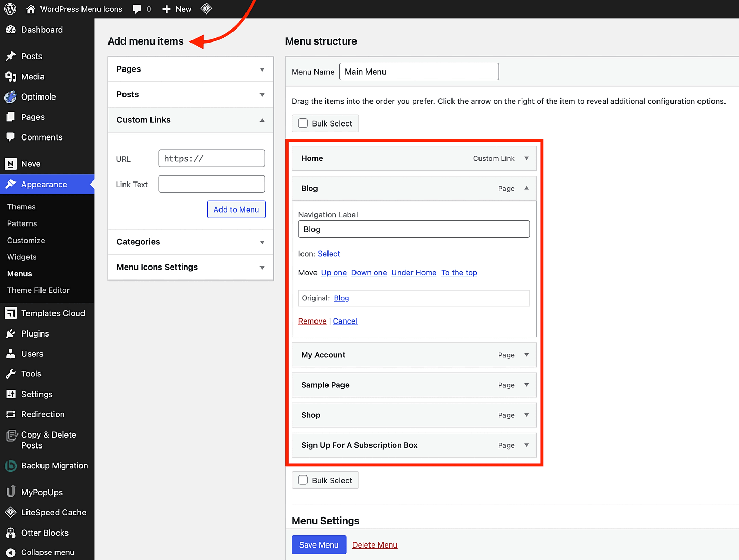Image resolution: width=739 pixels, height=560 pixels.
Task: Click the Add to Menu button
Action: pyautogui.click(x=236, y=209)
